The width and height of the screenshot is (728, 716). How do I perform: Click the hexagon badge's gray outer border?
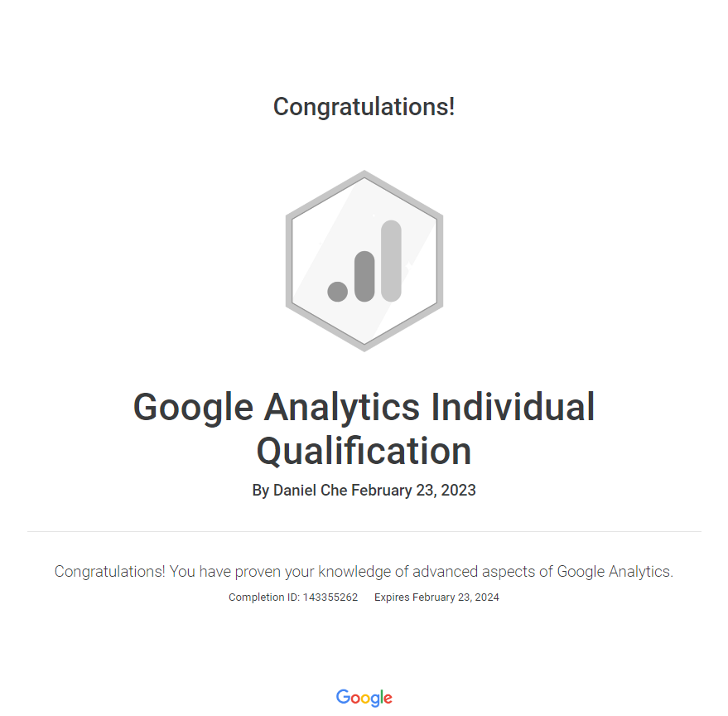pos(289,261)
